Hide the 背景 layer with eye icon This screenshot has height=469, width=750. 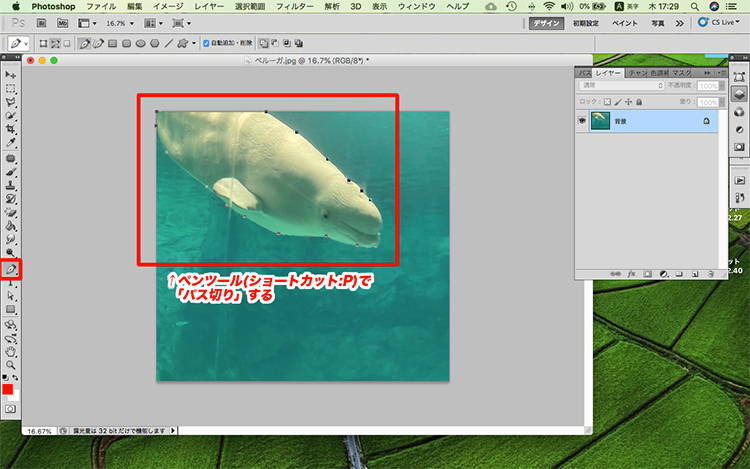coord(582,120)
